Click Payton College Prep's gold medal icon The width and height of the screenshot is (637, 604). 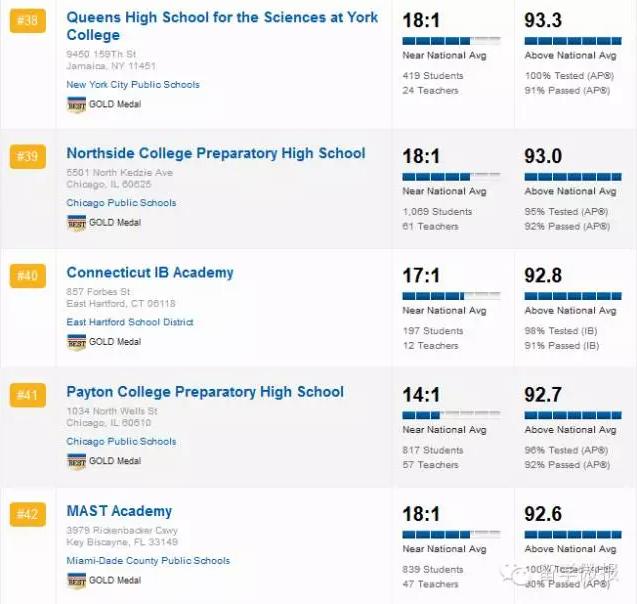pos(76,461)
